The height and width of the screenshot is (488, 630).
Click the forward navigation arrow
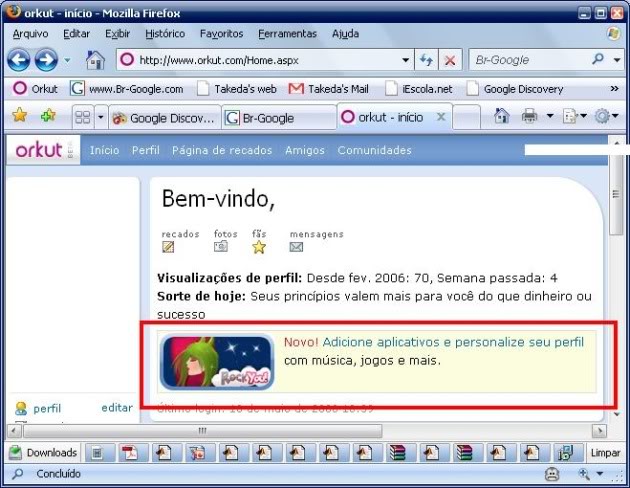(46, 60)
